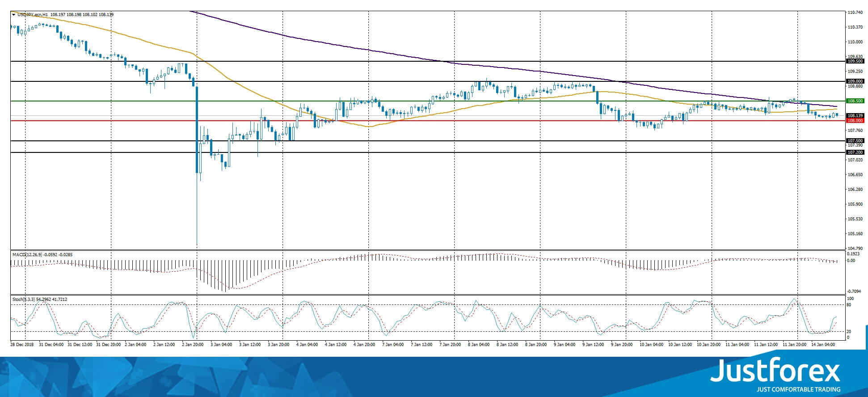Click the 4 Jan 12:00 time label
The image size is (868, 397).
(x=337, y=345)
